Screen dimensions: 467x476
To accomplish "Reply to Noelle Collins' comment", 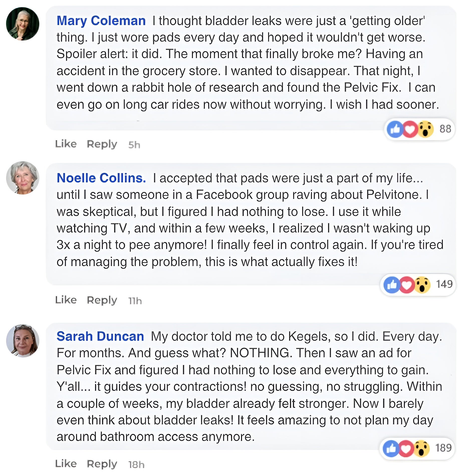I will (x=102, y=300).
